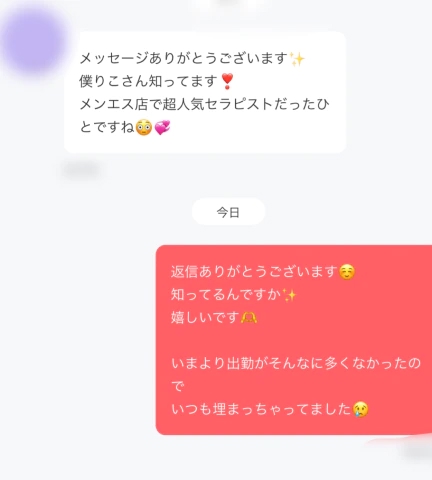Select the line メンエス店で超人気セラピストだったひ
This screenshot has height=480, width=432.
pos(204,104)
